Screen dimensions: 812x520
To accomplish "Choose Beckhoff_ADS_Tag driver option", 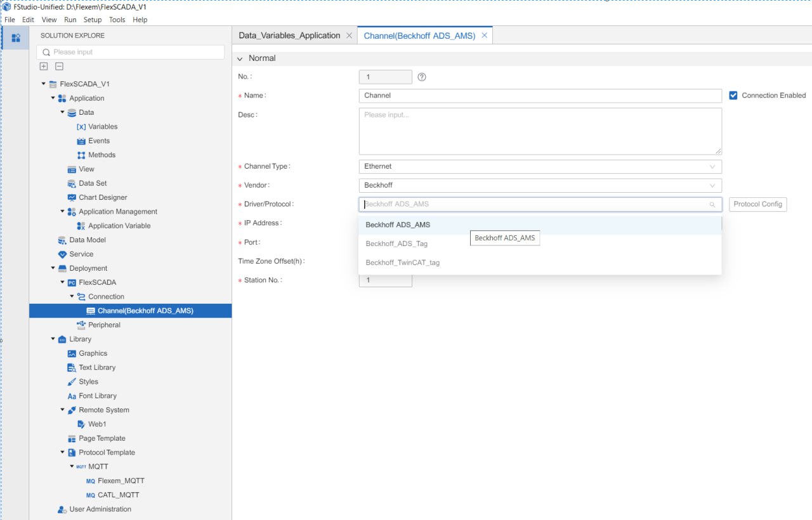I will tap(540, 244).
